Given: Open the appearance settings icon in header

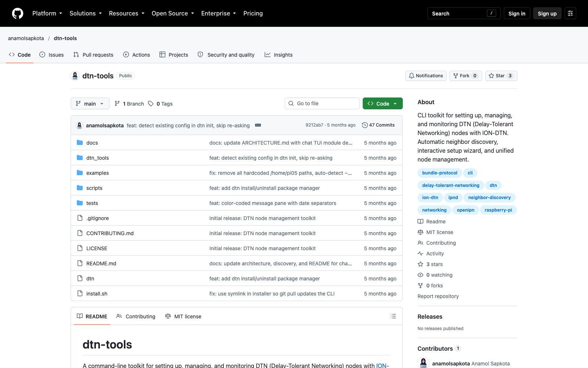Looking at the screenshot, I should tap(570, 13).
